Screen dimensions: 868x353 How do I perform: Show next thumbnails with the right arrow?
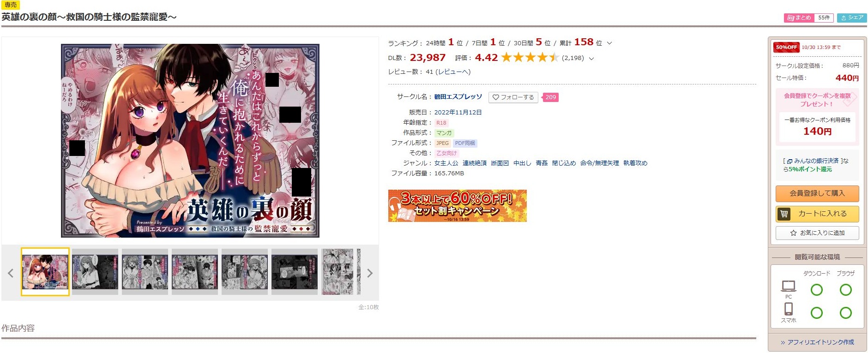click(369, 273)
